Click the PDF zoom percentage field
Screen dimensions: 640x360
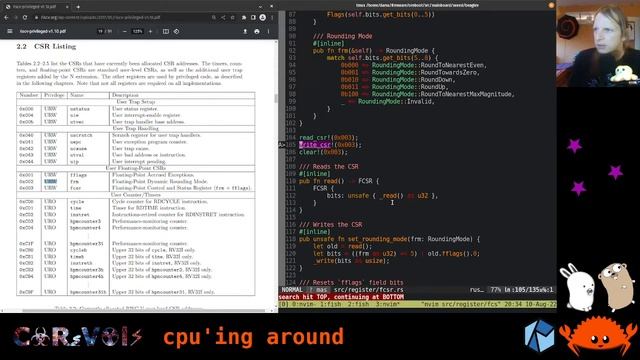138,31
